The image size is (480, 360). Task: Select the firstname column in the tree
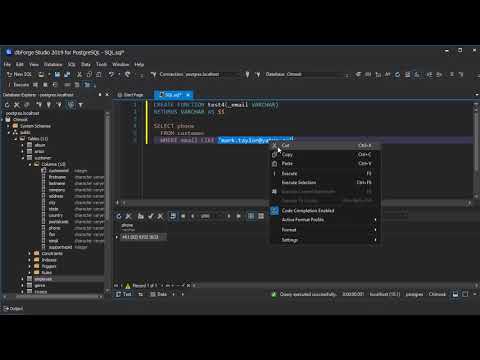57,177
